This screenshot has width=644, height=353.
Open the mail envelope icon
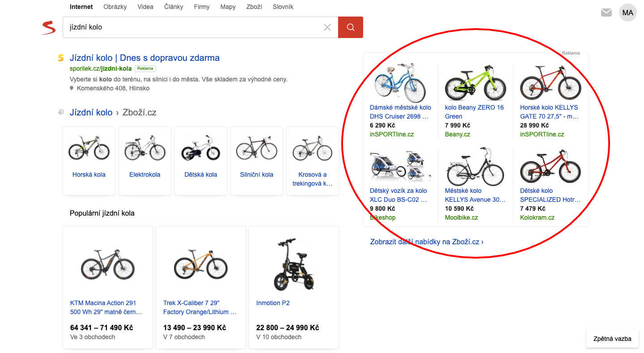[x=606, y=13]
